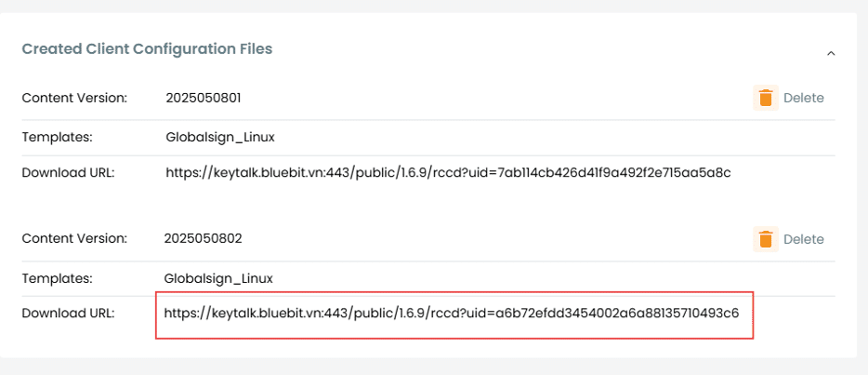The image size is (868, 375).
Task: Click the Created Client Configuration Files heading
Action: click(147, 48)
